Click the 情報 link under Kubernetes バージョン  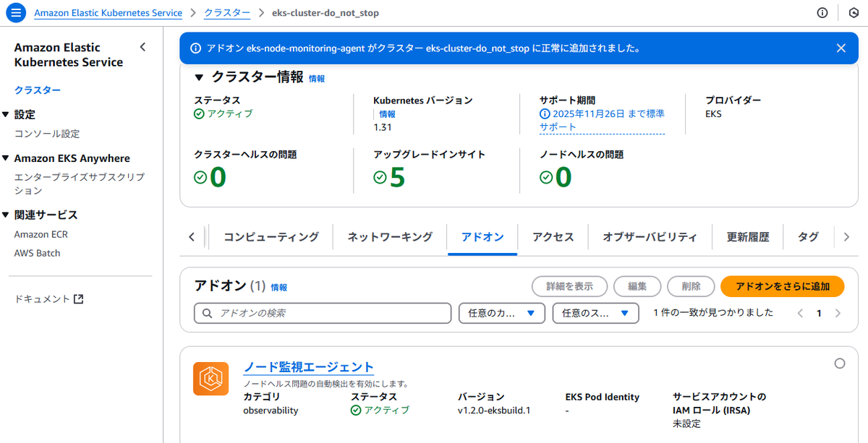388,114
